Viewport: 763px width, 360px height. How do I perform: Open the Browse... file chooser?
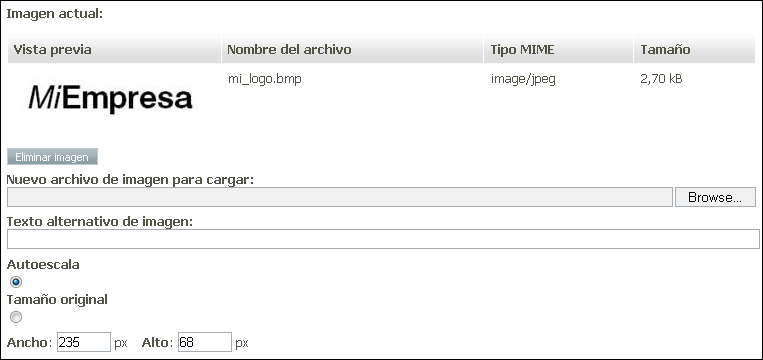[x=715, y=197]
